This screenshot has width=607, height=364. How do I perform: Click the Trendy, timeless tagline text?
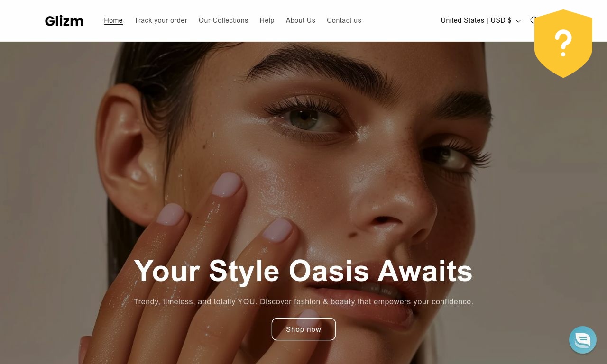[x=303, y=301]
